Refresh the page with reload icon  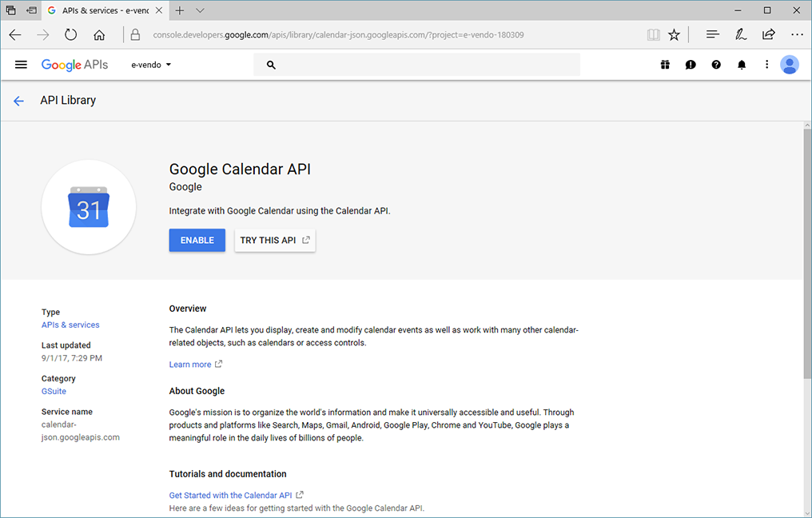71,34
